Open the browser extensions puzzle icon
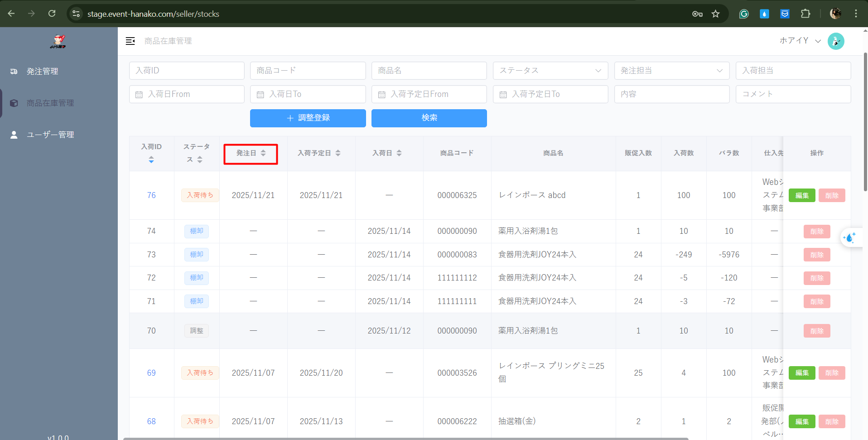This screenshot has width=868, height=440. click(805, 14)
